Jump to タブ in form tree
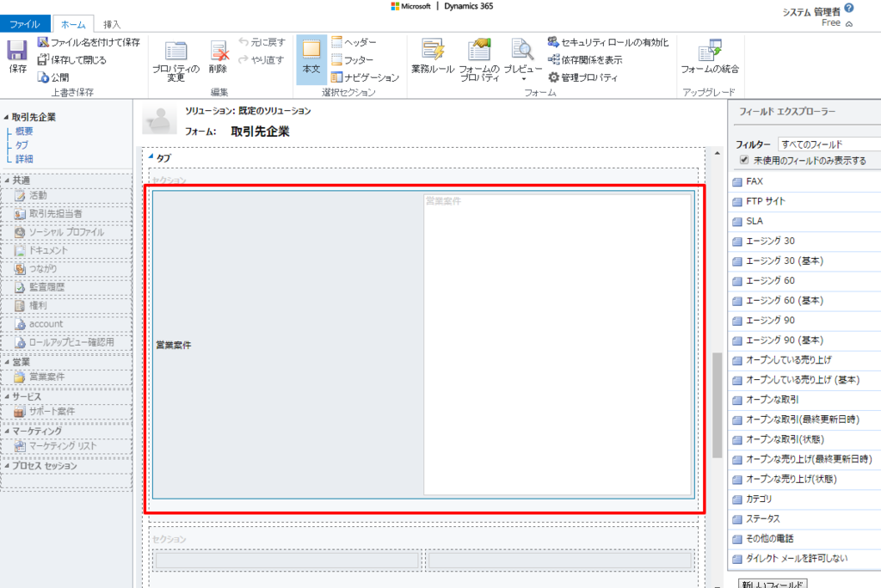The height and width of the screenshot is (588, 881). [22, 145]
